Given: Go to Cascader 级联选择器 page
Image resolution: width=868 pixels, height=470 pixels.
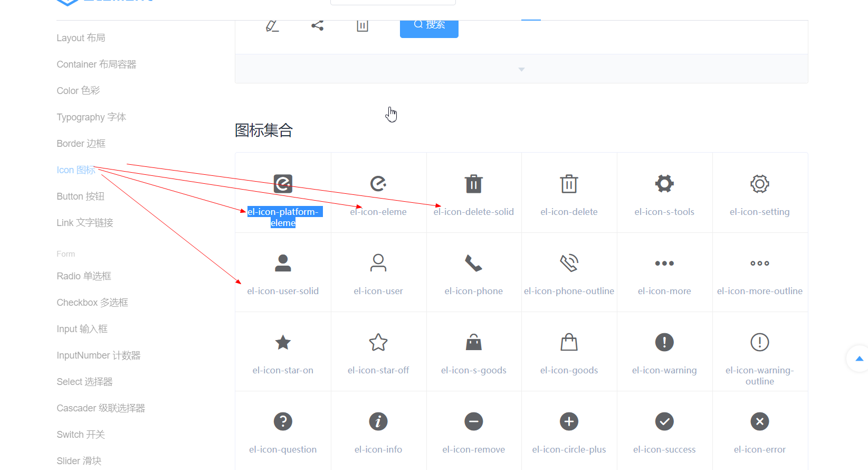Looking at the screenshot, I should 101,408.
